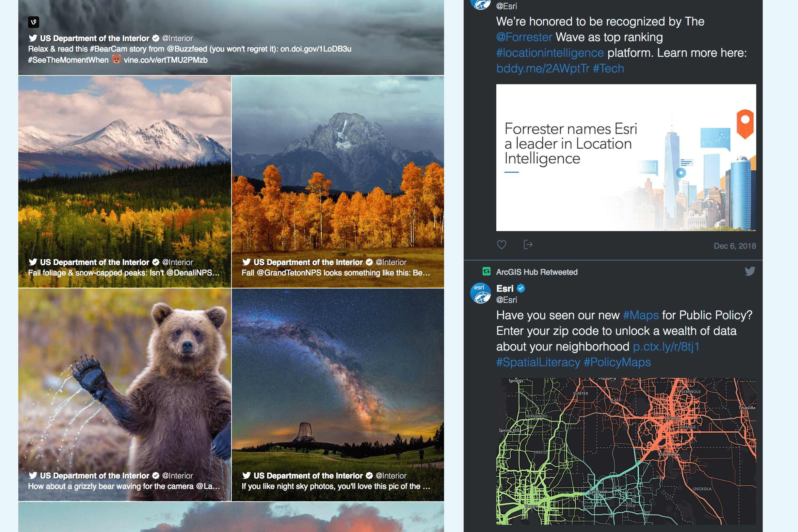Image resolution: width=798 pixels, height=532 pixels.
Task: Click the share icon under Forrester tweet
Action: [x=528, y=245]
